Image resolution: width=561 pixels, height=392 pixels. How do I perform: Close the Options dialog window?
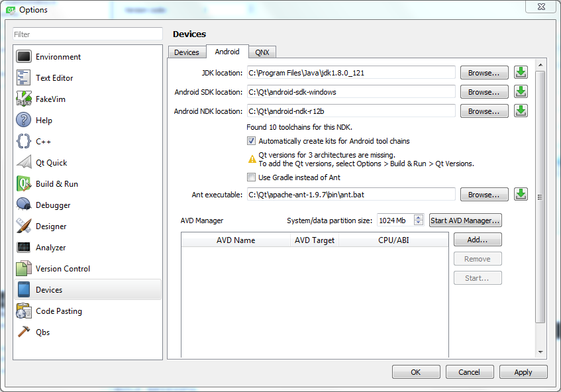click(541, 7)
